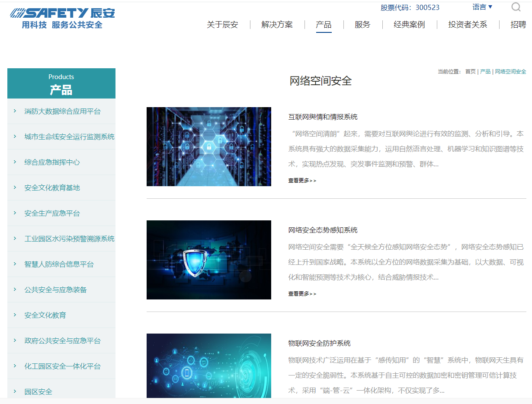Image resolution: width=532 pixels, height=404 pixels.
Task: Open 公共安全与应急装备 in sidebar
Action: coord(55,290)
